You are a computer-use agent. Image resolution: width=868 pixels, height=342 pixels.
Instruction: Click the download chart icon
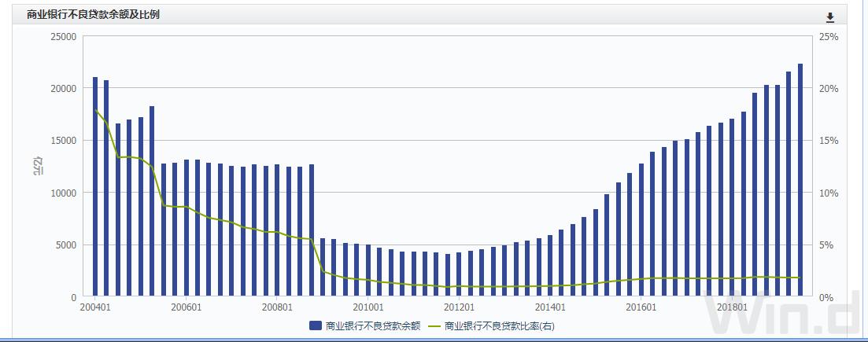pyautogui.click(x=829, y=18)
